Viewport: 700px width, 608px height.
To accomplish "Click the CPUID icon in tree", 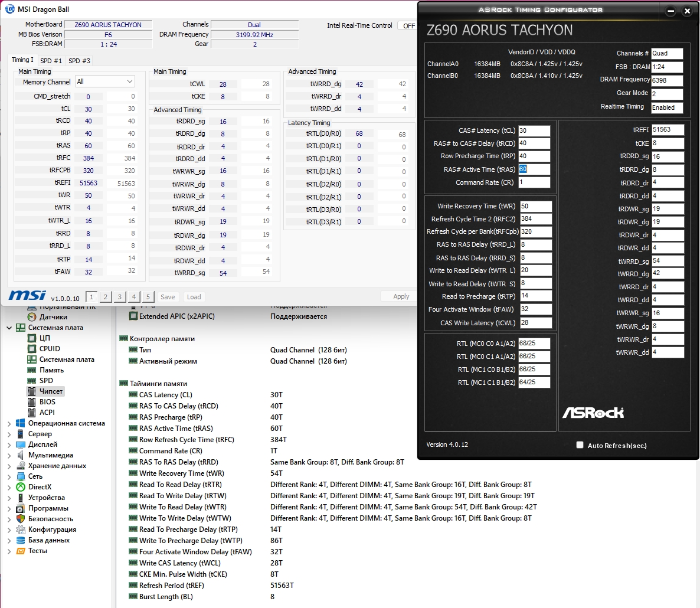I will pos(32,349).
